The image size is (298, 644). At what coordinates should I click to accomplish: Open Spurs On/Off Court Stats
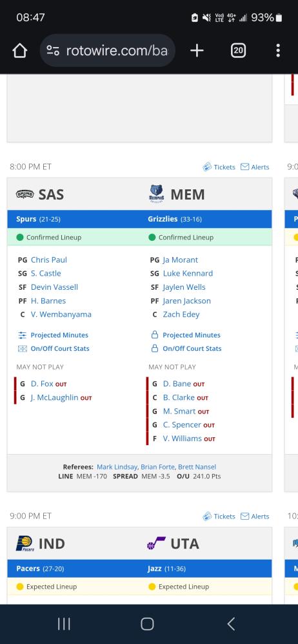(54, 348)
